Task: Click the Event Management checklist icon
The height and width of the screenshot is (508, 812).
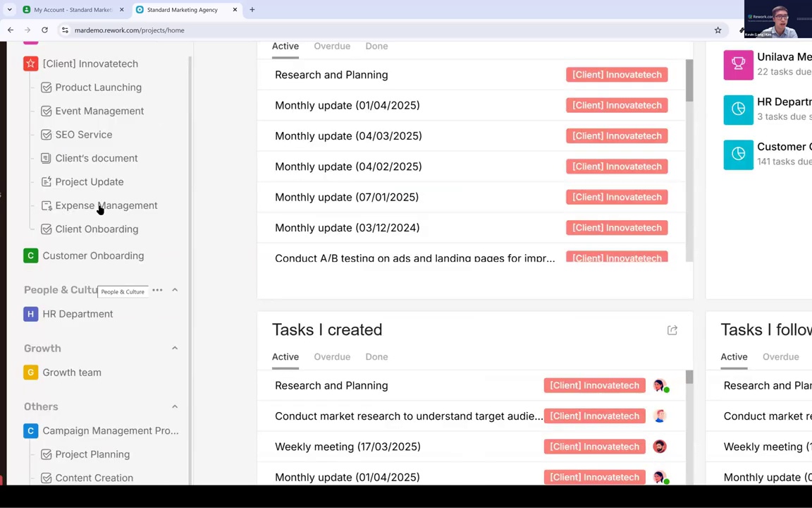Action: tap(46, 111)
